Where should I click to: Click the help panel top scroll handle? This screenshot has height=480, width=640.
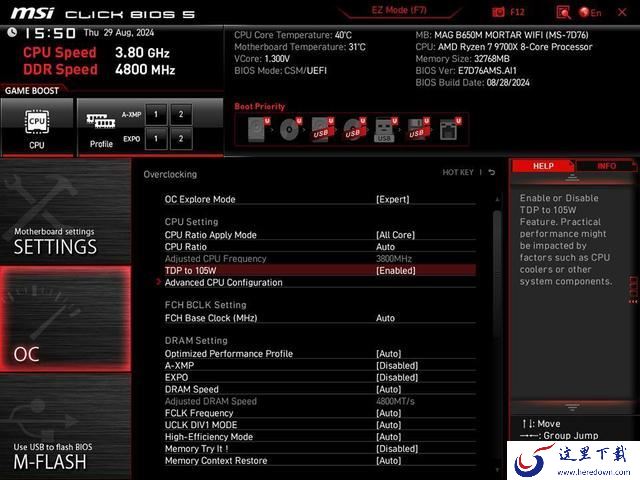[572, 177]
